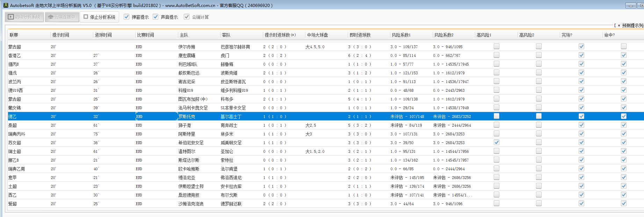Viewport: 644px width, 217px height.
Task: Click the 比赛时间 column header
Action: coord(145,35)
